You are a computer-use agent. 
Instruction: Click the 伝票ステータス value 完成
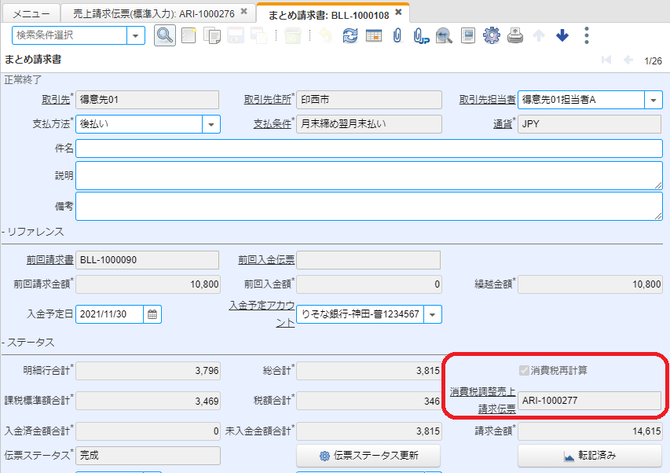pyautogui.click(x=148, y=455)
